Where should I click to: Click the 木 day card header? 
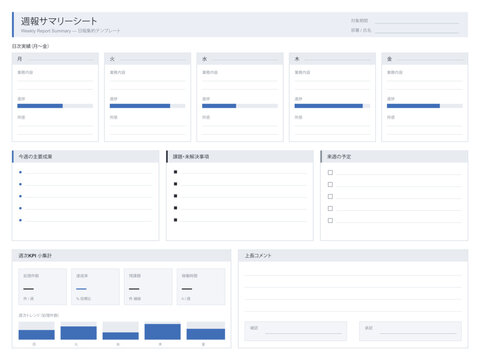[332, 59]
